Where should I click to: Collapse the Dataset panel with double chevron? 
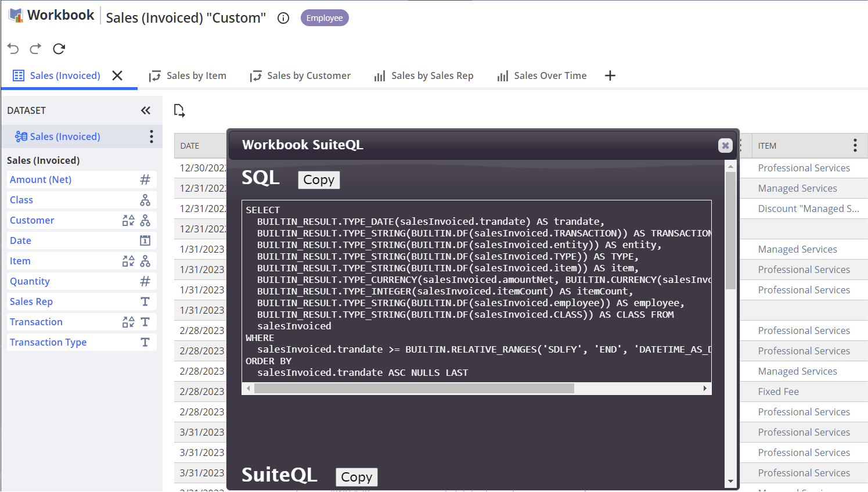[x=145, y=110]
